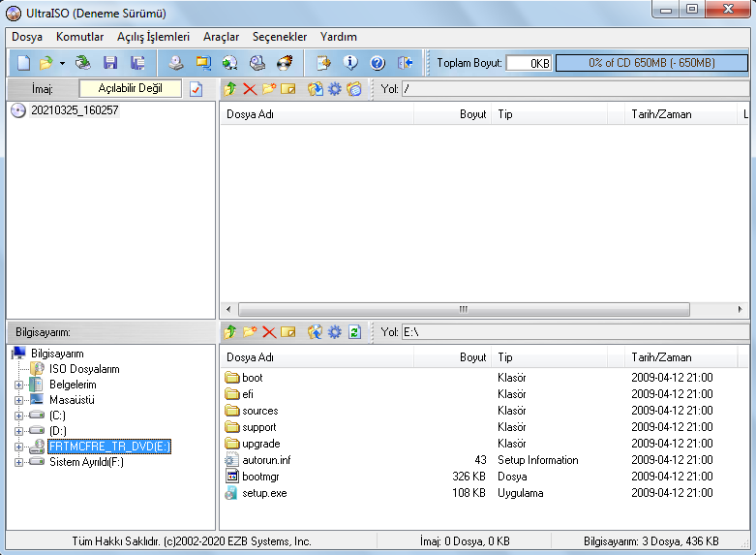Expand the Sistem Ayrıldı(F:) drive node
Image resolution: width=756 pixels, height=555 pixels.
pos(18,462)
